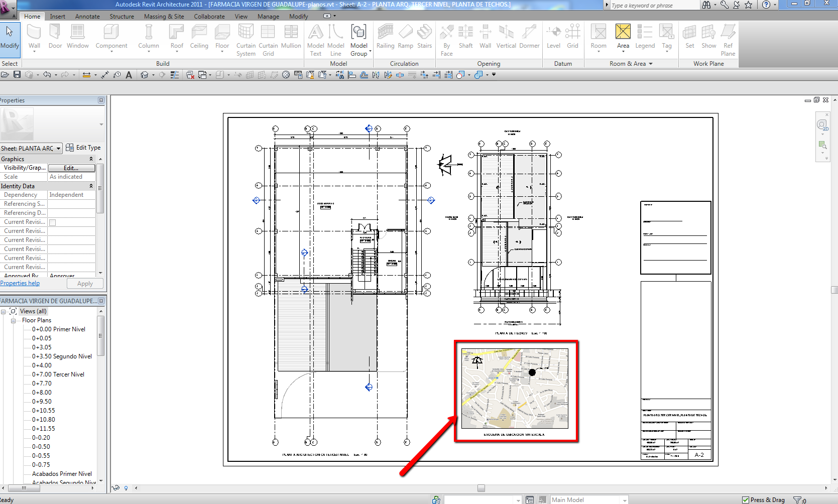Image resolution: width=838 pixels, height=504 pixels.
Task: Open the Sheet type selector dropdown
Action: [59, 148]
